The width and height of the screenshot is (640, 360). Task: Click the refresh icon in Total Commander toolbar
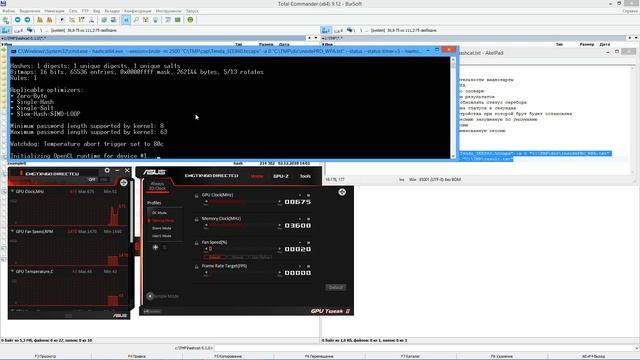click(6, 20)
